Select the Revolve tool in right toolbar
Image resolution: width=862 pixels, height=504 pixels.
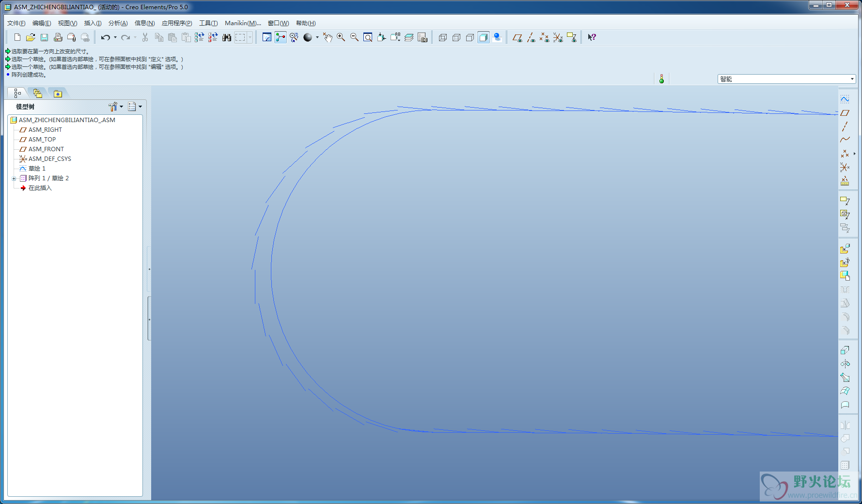point(845,363)
